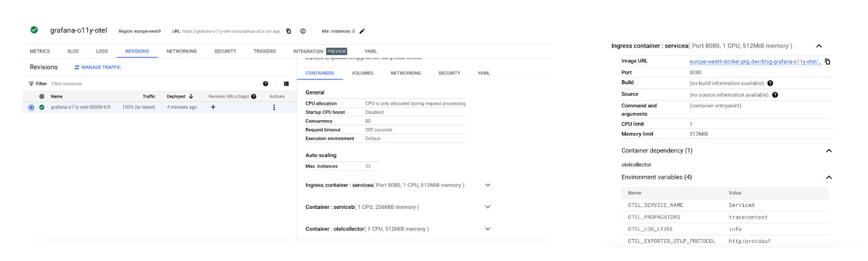868x261 pixels.
Task: Open help for the revisions filter
Action: 265,84
